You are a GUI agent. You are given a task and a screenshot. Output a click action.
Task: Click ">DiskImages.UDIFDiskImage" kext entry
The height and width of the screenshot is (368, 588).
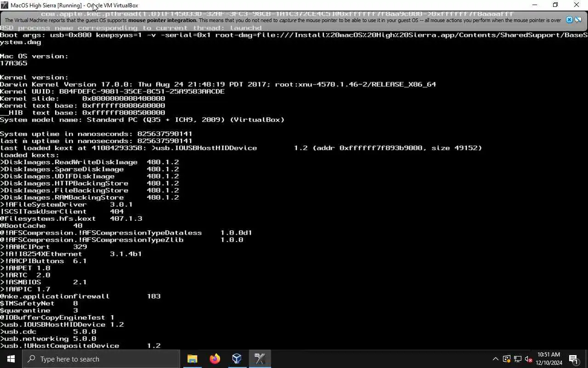click(89, 176)
